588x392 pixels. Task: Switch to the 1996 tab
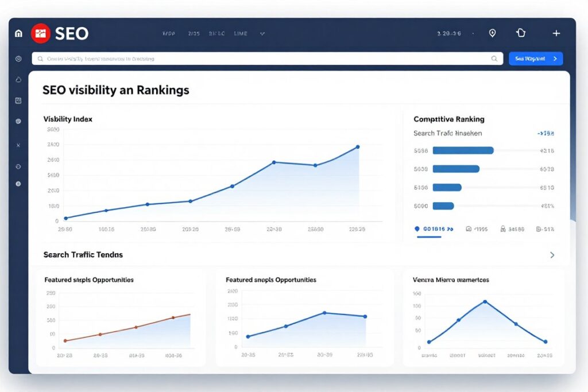coord(477,229)
